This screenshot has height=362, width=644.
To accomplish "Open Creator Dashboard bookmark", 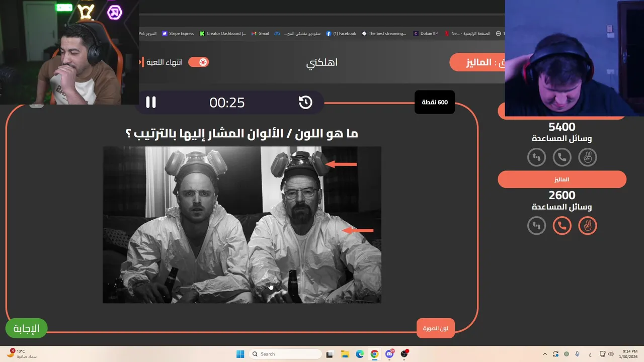I will pos(222,34).
